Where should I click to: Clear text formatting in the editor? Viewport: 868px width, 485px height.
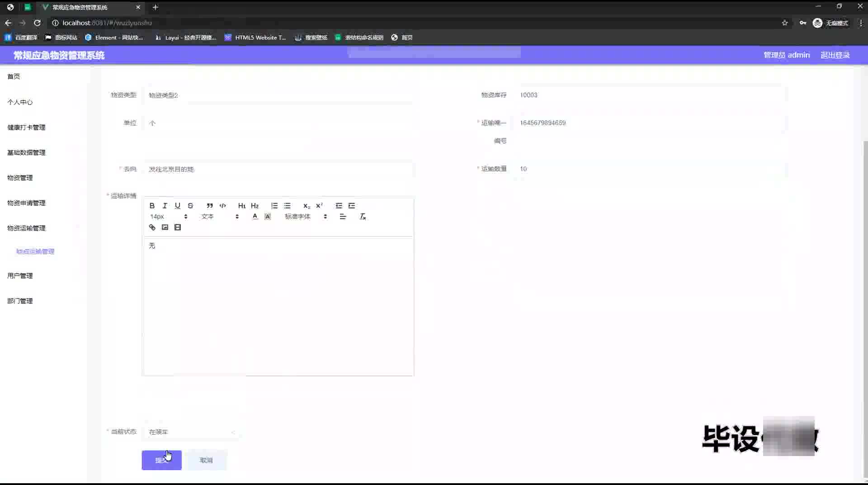[x=363, y=216]
